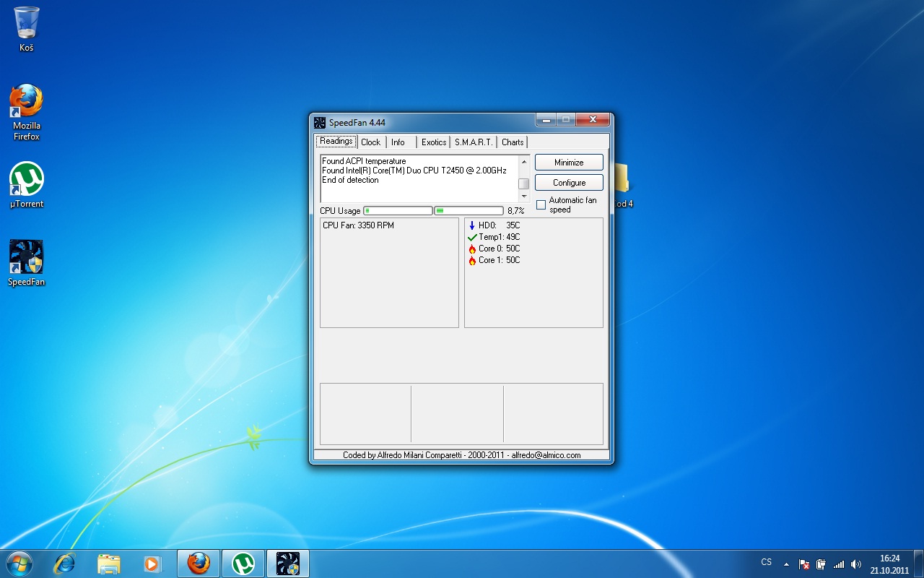Launch Internet Explorer from the taskbar
This screenshot has height=578, width=924.
(x=64, y=564)
